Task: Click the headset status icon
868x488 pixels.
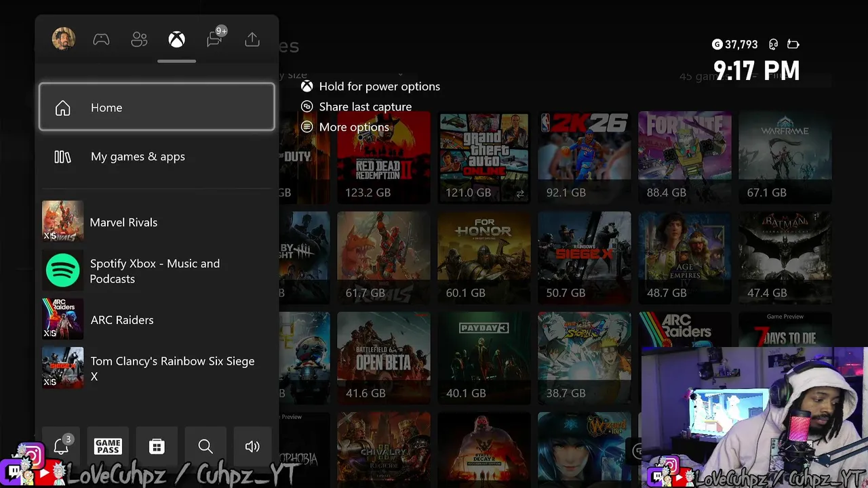Action: pos(773,44)
